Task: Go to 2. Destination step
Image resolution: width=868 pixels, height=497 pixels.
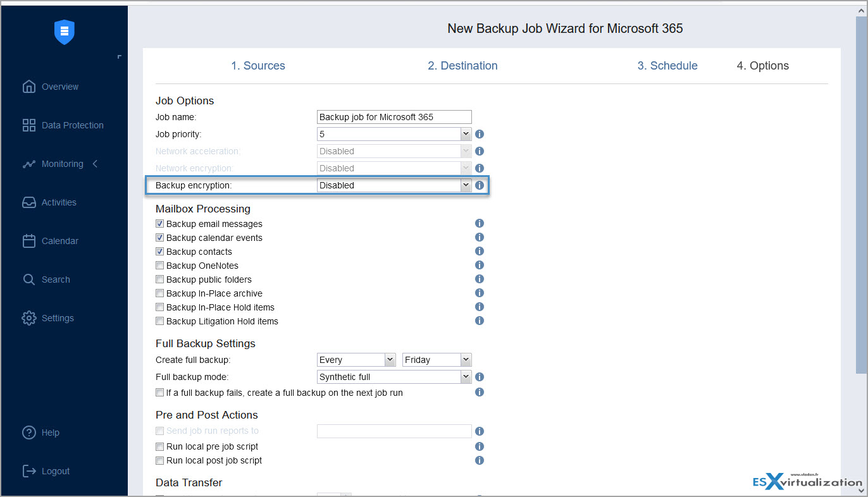Action: [462, 66]
